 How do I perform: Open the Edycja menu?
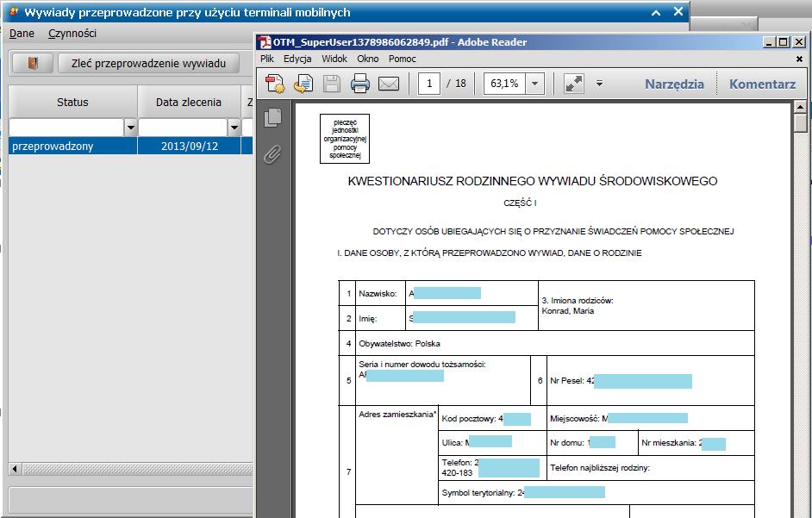point(297,59)
